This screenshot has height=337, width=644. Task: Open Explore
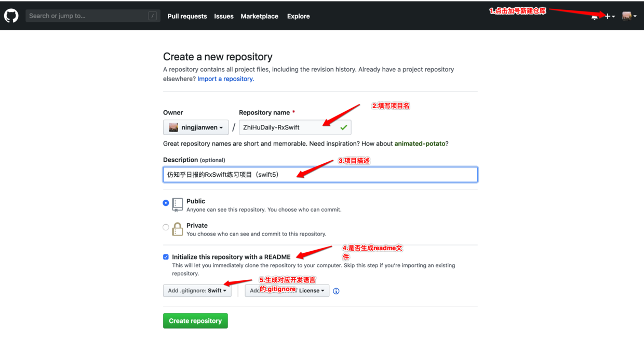tap(298, 16)
